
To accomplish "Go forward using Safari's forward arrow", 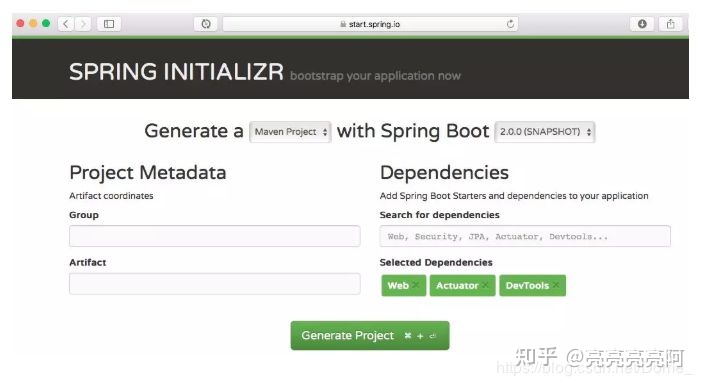I will 83,24.
